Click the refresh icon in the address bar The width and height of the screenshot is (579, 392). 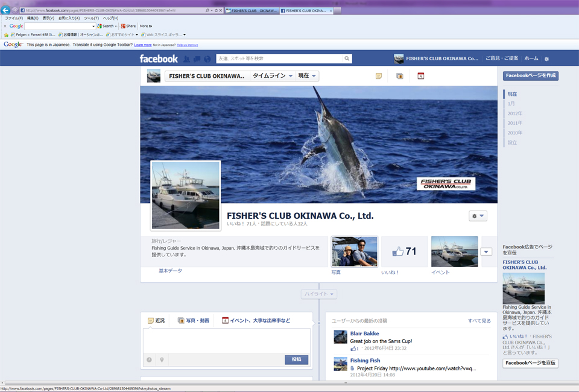(216, 10)
